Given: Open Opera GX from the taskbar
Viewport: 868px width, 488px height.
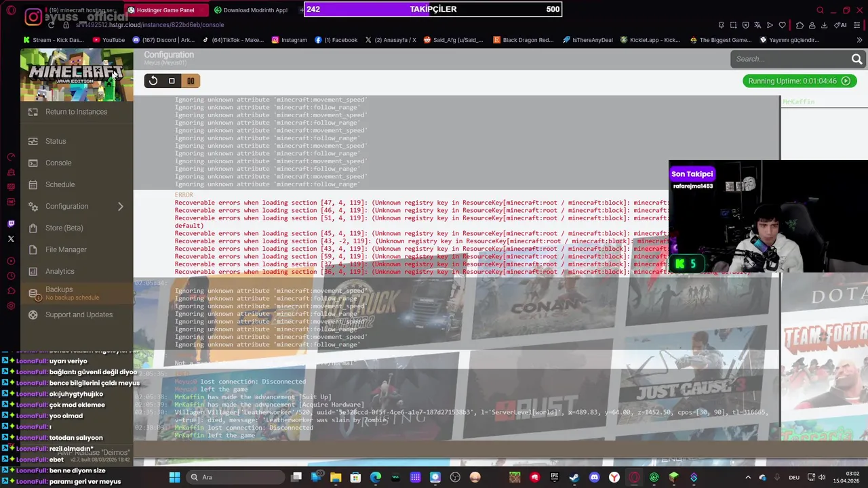Looking at the screenshot, I should (x=633, y=477).
